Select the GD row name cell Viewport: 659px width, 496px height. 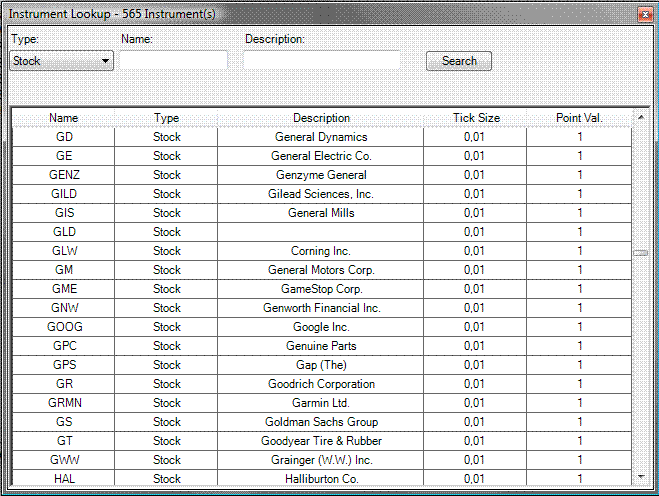point(63,137)
